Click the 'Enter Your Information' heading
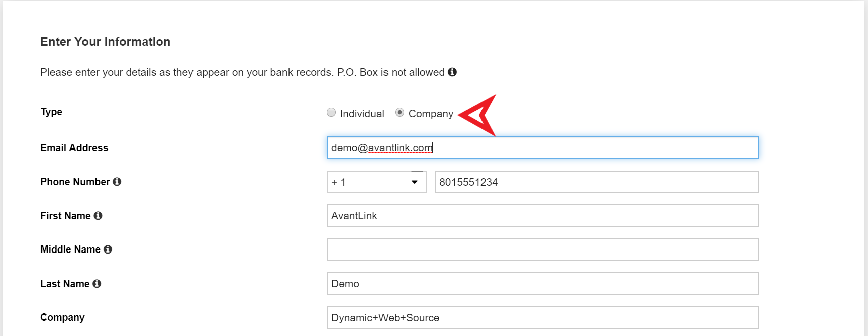The height and width of the screenshot is (336, 868). point(106,42)
